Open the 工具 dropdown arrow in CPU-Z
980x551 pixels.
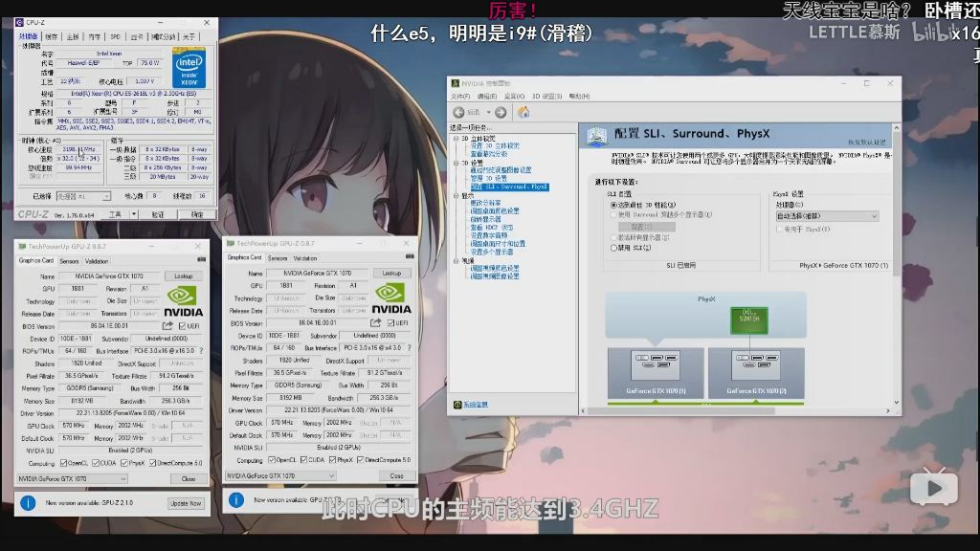pos(134,214)
